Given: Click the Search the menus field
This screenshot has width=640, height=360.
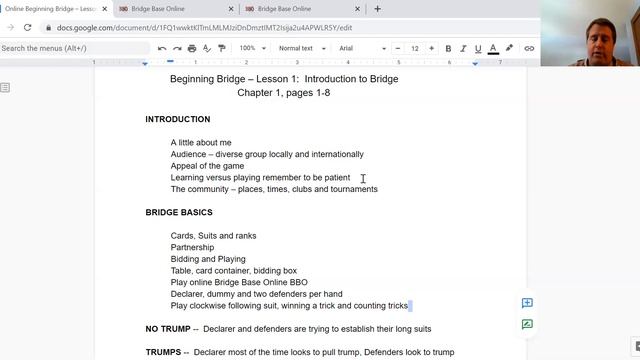Looking at the screenshot, I should click(75, 48).
